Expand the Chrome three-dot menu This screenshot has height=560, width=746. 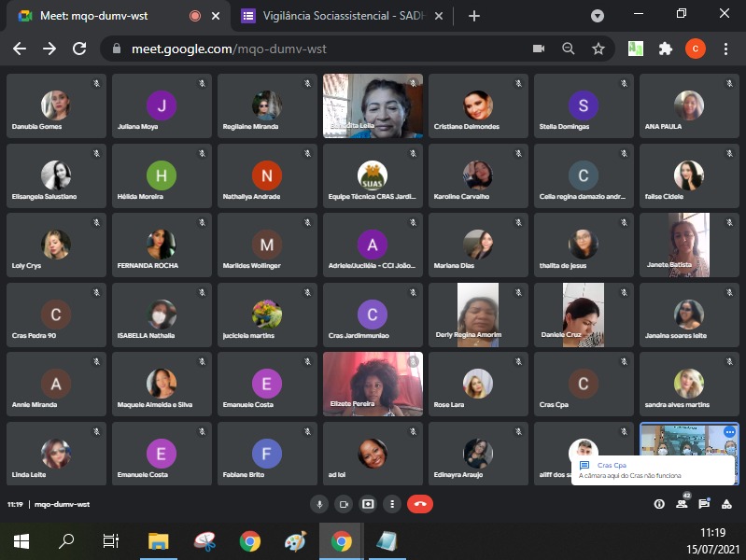(725, 49)
